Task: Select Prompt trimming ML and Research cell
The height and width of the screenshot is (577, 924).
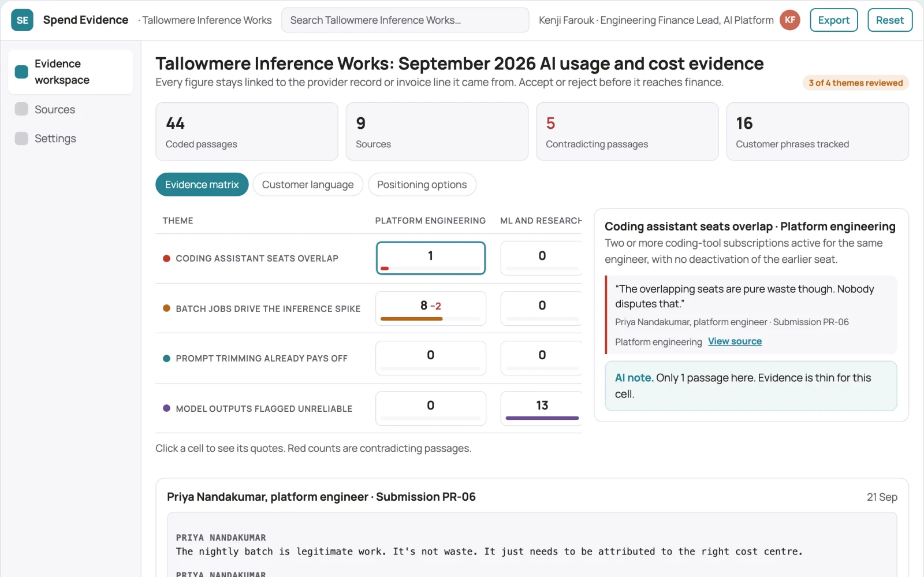Action: 541,358
